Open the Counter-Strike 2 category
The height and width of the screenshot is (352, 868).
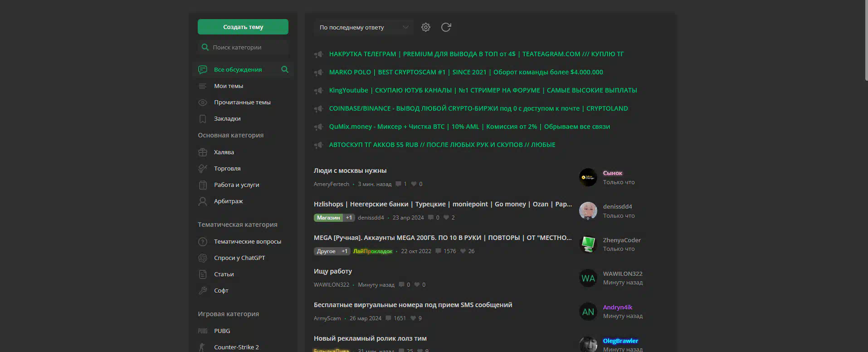tap(236, 347)
